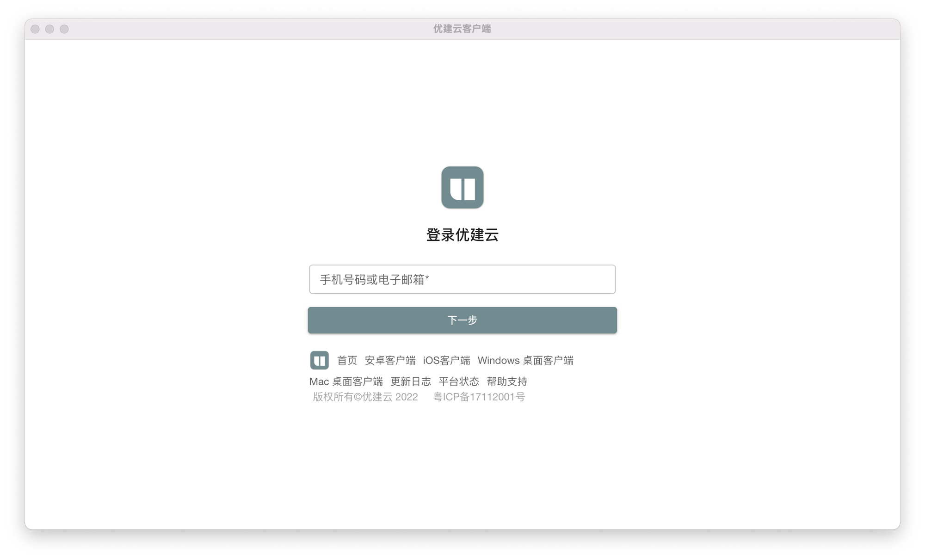Maximize the window using the third title-bar button

tap(64, 29)
